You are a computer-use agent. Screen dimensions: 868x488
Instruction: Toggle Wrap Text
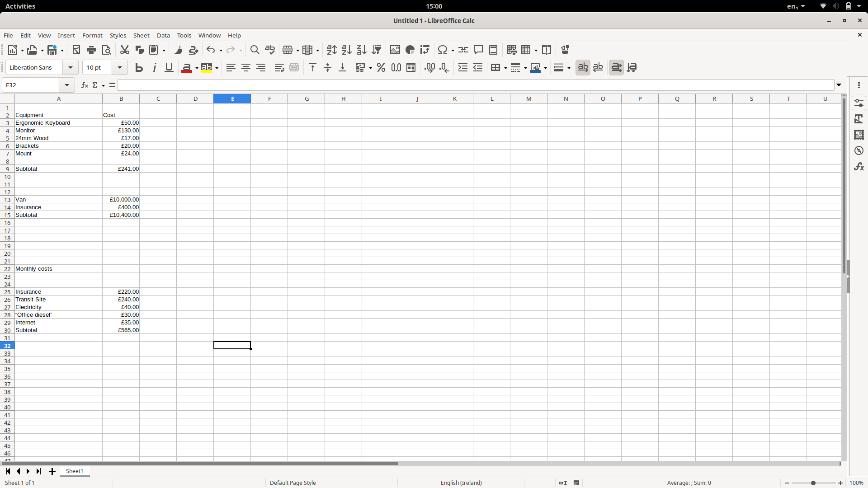[x=279, y=67]
